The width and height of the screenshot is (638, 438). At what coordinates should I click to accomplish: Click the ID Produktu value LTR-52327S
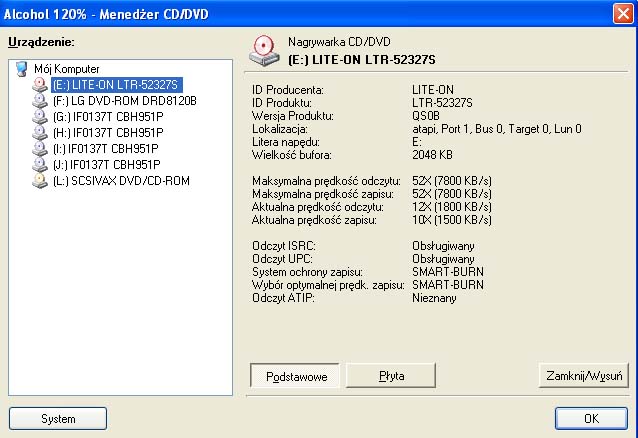click(442, 103)
